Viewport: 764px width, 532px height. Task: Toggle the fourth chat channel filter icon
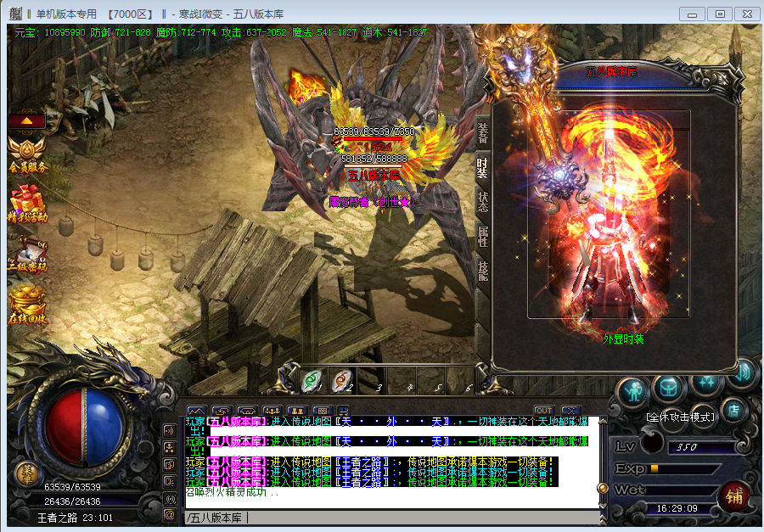coord(170,482)
